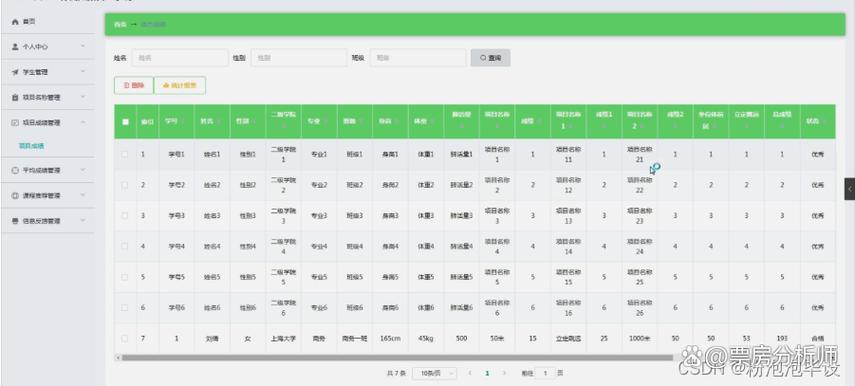Image resolution: width=855 pixels, height=386 pixels.
Task: Tick the checkbox for row 学号4
Action: (125, 246)
